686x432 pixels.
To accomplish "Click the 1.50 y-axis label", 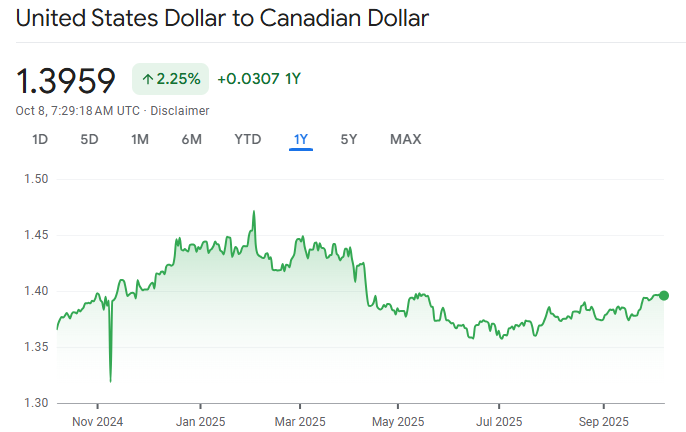I will coord(37,179).
